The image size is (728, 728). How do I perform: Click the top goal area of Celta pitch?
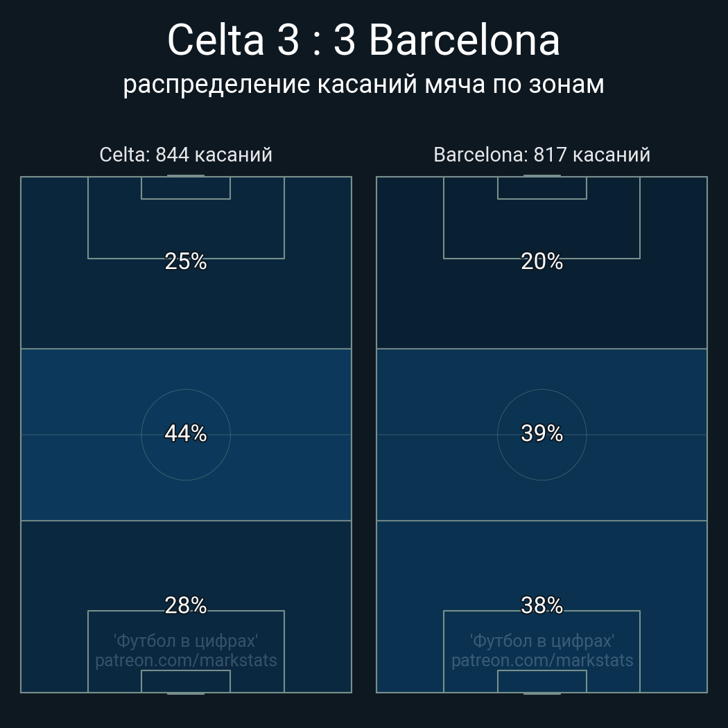[186, 188]
